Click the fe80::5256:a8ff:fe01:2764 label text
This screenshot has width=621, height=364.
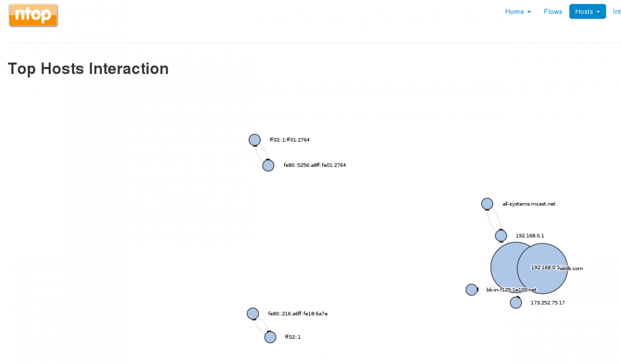click(314, 165)
